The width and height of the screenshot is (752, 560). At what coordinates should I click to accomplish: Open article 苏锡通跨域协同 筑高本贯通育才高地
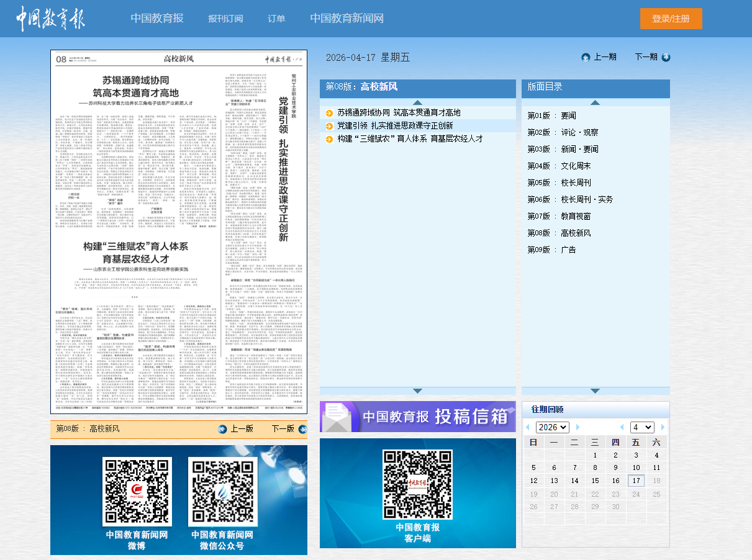[399, 113]
